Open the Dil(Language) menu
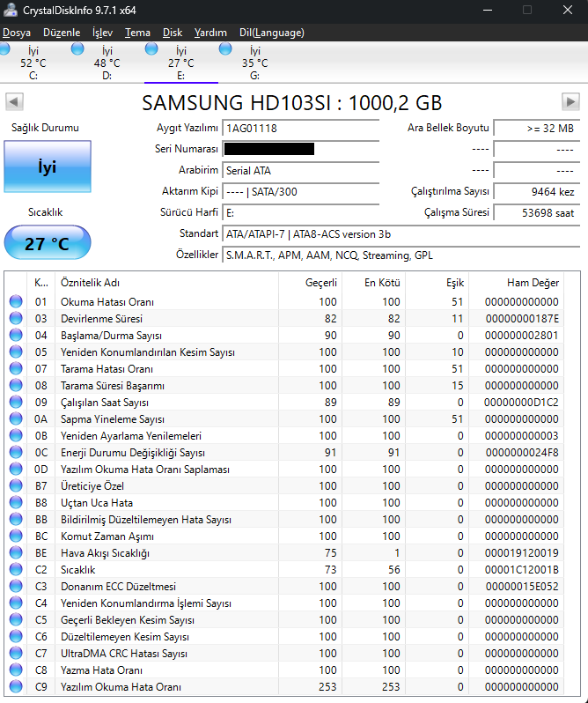This screenshot has height=703, width=588. 272,33
